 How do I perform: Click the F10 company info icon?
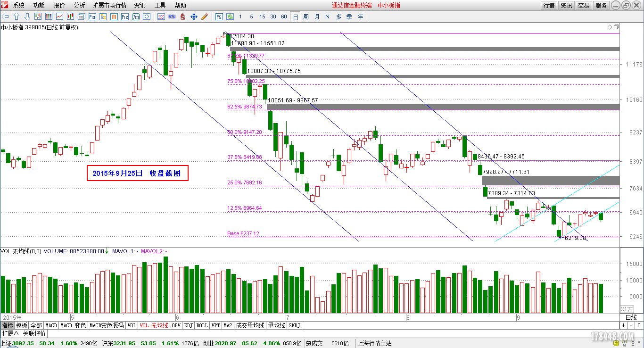pos(92,17)
